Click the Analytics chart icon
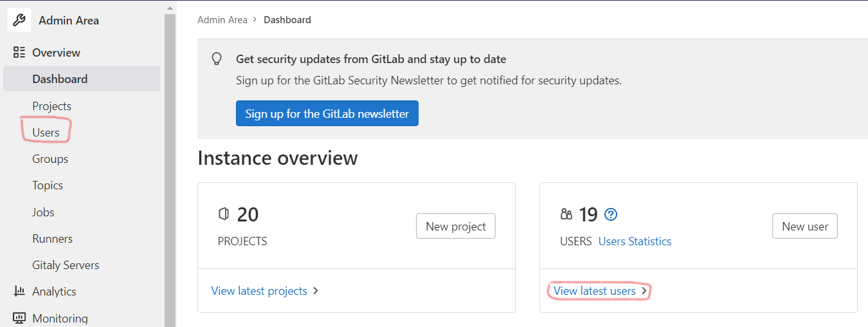The width and height of the screenshot is (868, 327). pyautogui.click(x=19, y=292)
